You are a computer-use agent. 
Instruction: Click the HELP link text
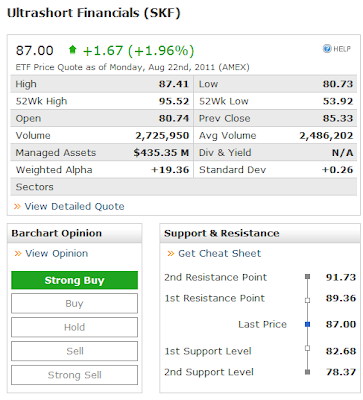pos(342,49)
